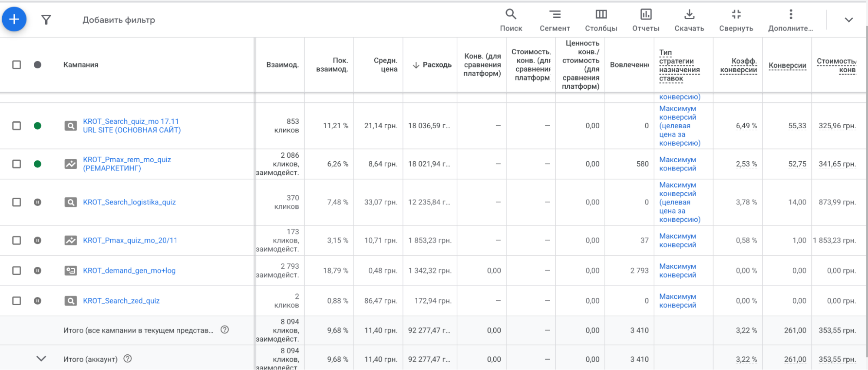The height and width of the screenshot is (370, 868).
Task: Check the KROT_Search_quiz_mo 17.11 row checkbox
Action: pos(17,126)
